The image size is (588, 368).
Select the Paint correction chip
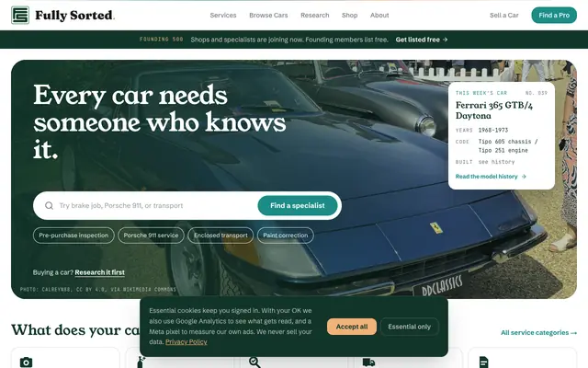286,236
